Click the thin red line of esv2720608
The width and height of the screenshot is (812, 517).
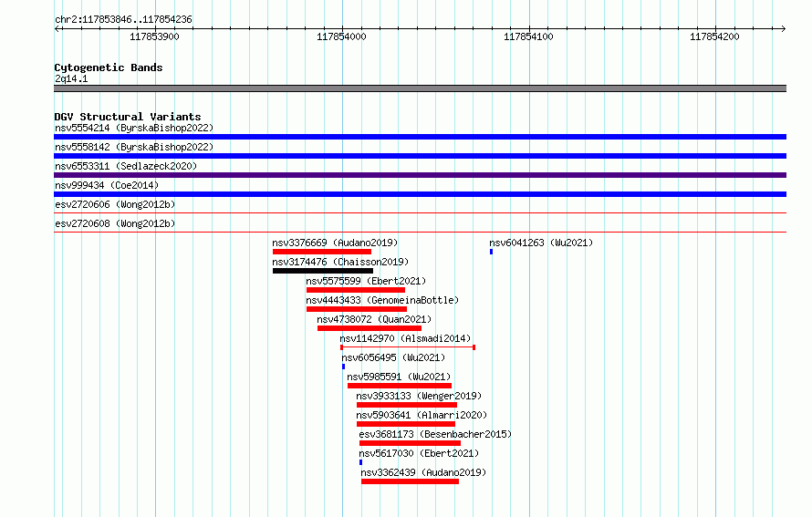pos(420,232)
